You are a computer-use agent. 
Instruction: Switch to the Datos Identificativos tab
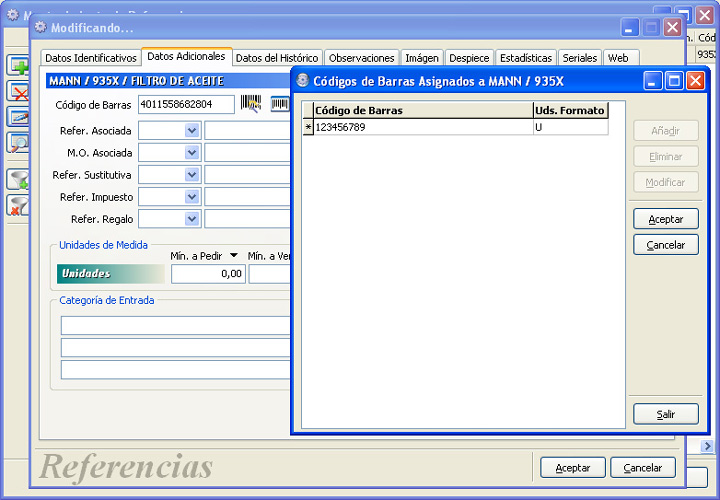(x=91, y=58)
